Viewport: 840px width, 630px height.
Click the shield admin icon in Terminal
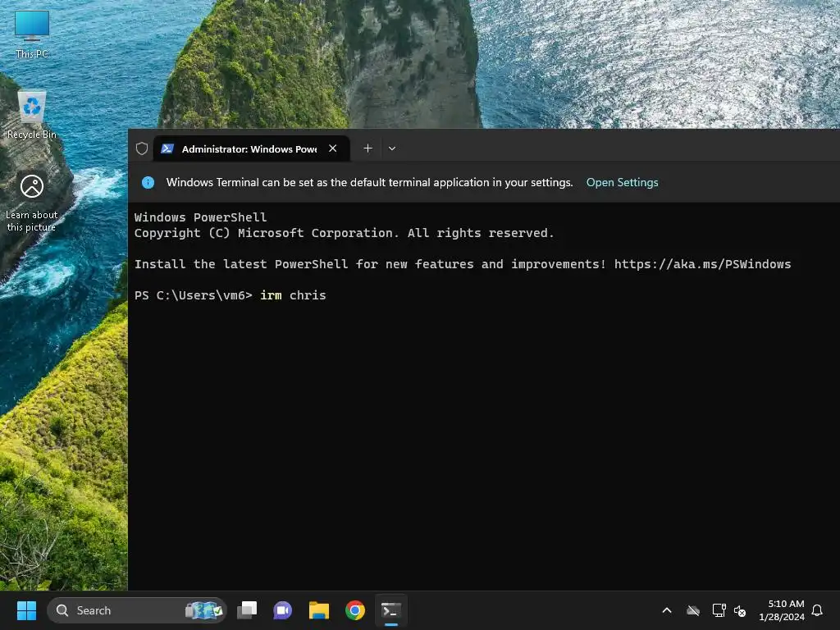pos(141,148)
